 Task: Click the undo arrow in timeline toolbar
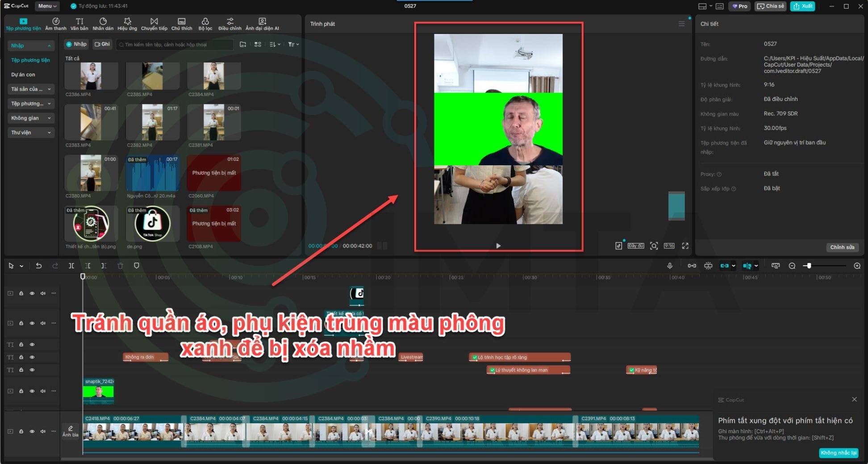[39, 266]
